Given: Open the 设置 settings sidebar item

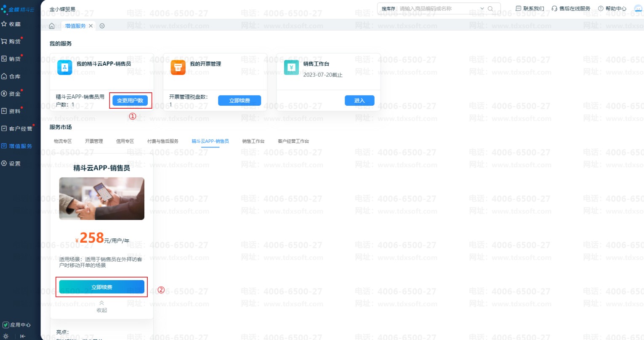Looking at the screenshot, I should coord(11,163).
